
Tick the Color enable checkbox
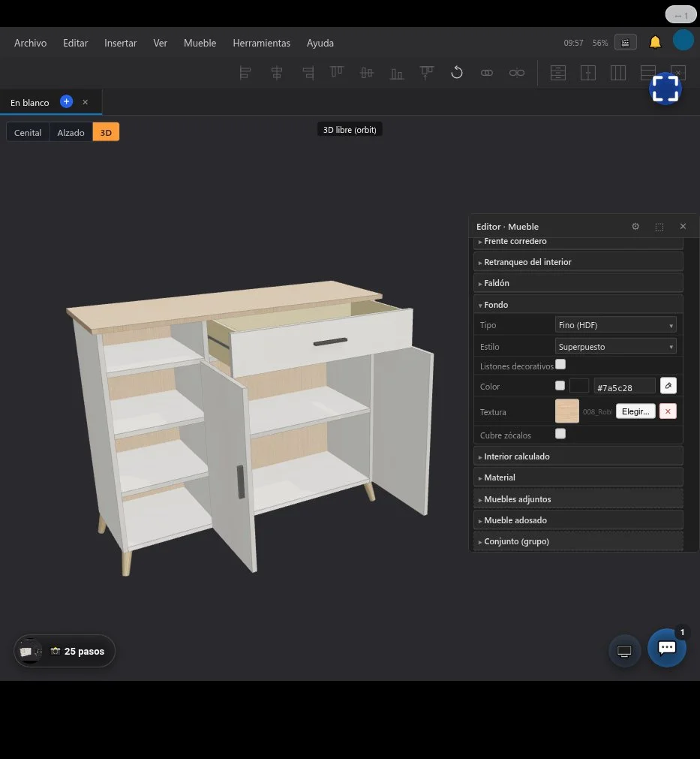tap(560, 385)
